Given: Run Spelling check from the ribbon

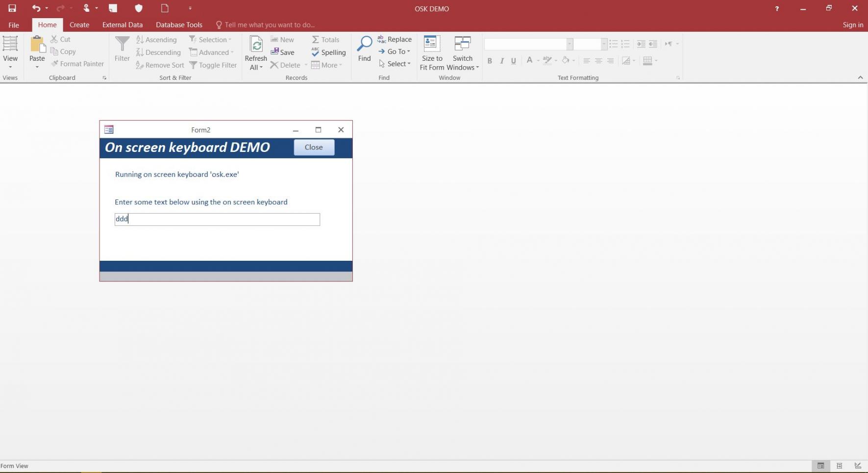Looking at the screenshot, I should pyautogui.click(x=328, y=52).
